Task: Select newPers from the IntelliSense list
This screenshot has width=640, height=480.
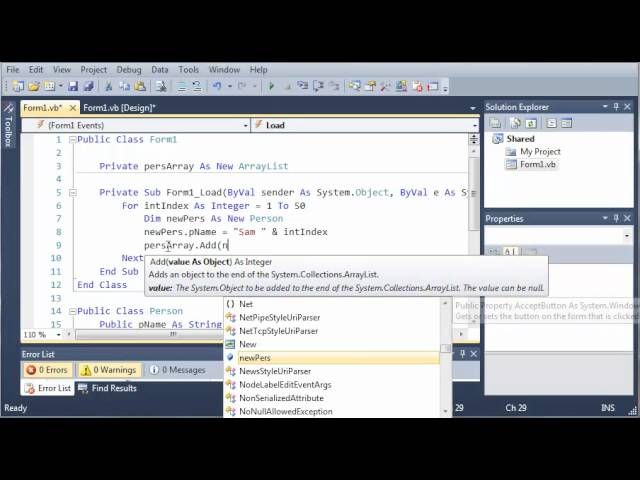Action: (x=255, y=357)
